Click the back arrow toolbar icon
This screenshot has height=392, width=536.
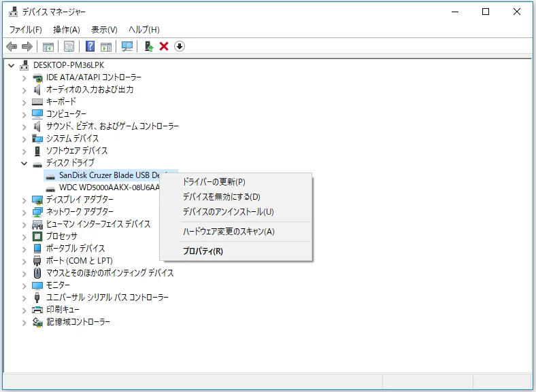12,46
